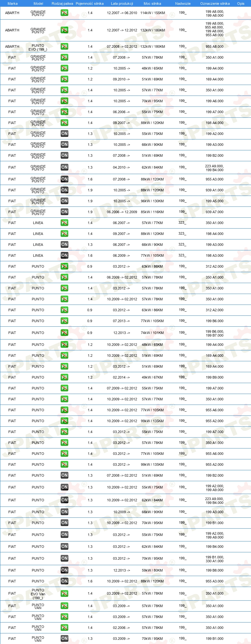Click the Model column header
The width and height of the screenshot is (251, 644).
point(39,4)
